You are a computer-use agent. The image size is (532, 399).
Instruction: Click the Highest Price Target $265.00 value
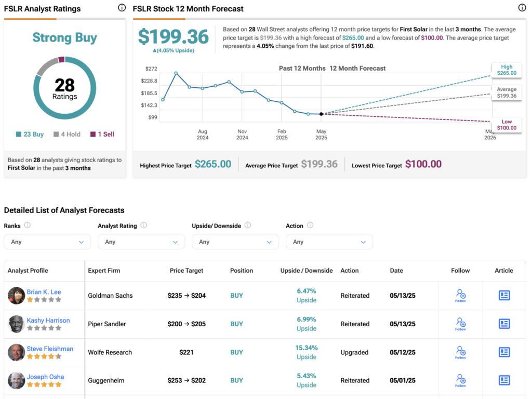coord(213,164)
